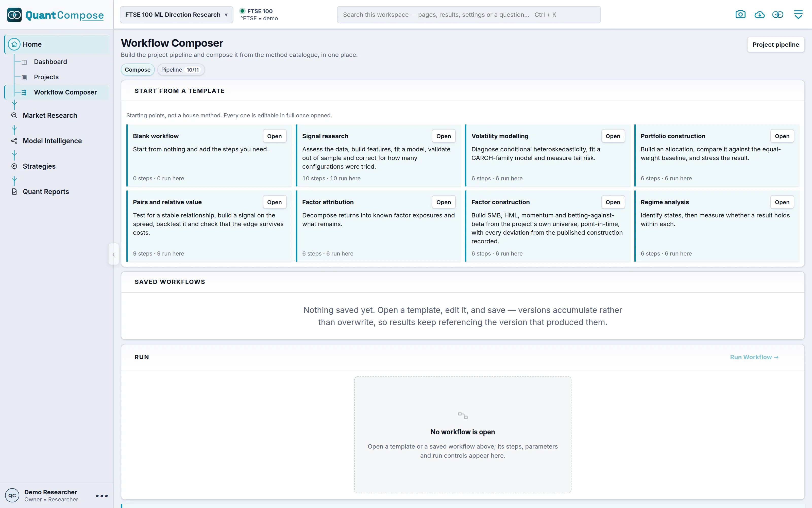The height and width of the screenshot is (508, 812).
Task: Switch to the Compose tab
Action: pyautogui.click(x=138, y=70)
